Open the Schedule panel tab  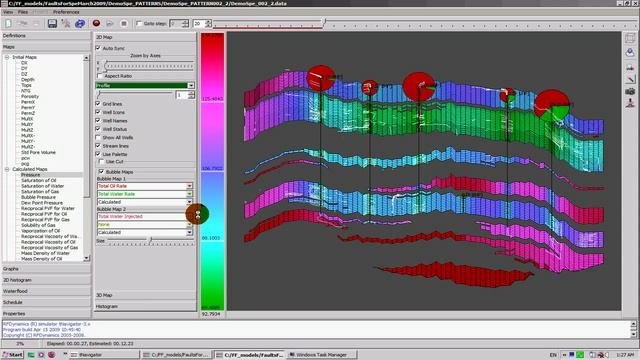click(46, 302)
